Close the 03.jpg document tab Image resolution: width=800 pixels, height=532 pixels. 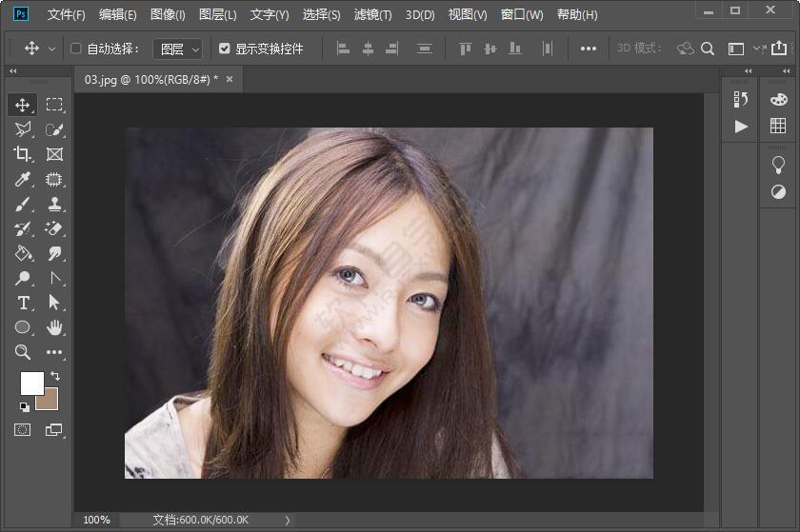pos(230,79)
